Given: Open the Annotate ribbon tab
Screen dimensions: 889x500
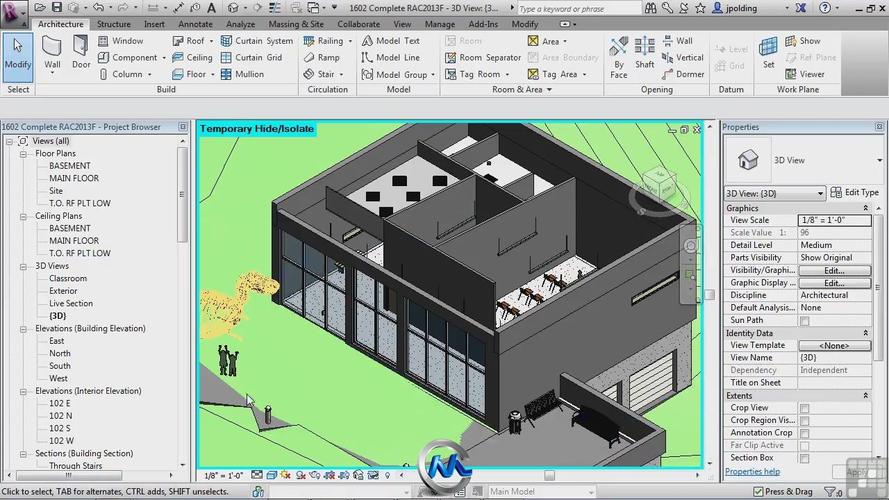Looking at the screenshot, I should [x=195, y=24].
